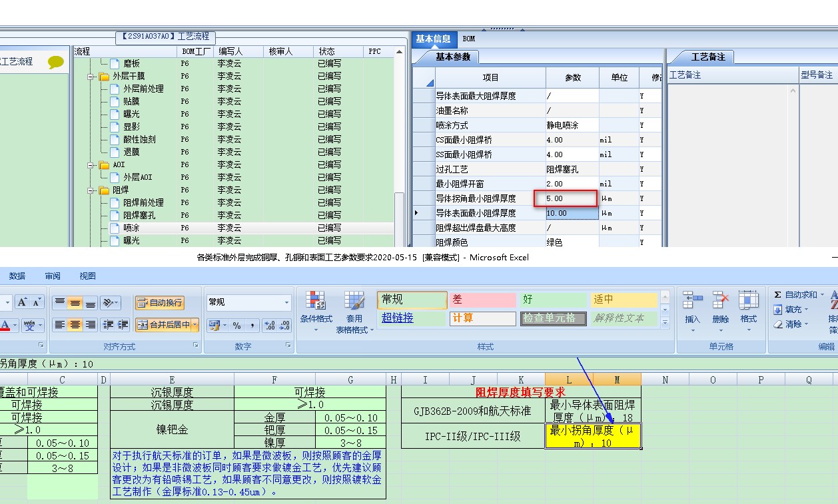Select the 阻焊塞孔 tree item
This screenshot has width=838, height=504.
point(139,216)
